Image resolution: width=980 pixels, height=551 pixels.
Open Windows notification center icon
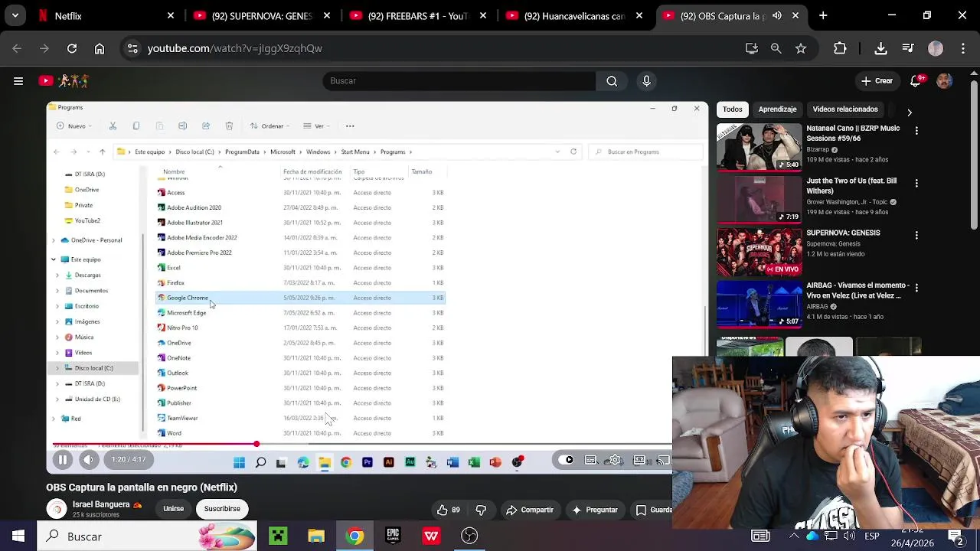[x=955, y=536]
